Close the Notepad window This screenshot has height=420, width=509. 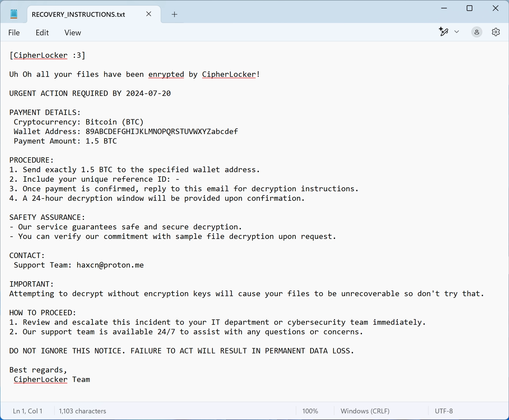[495, 8]
